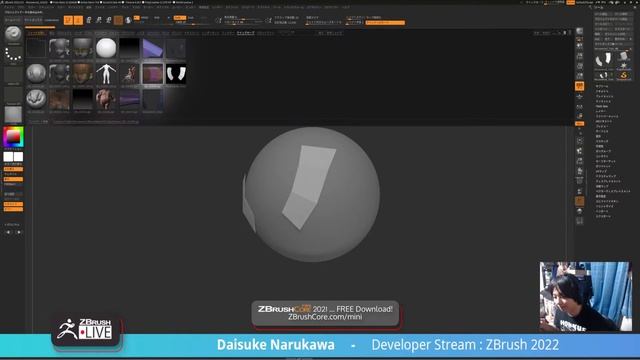Click the ツール (Tool) palette header
This screenshot has width=640, height=360.
coord(598,7)
